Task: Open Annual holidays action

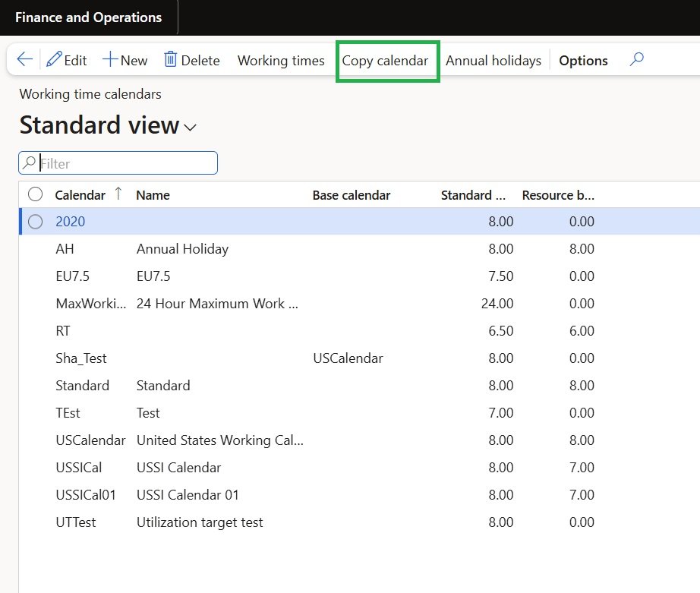Action: click(x=493, y=61)
